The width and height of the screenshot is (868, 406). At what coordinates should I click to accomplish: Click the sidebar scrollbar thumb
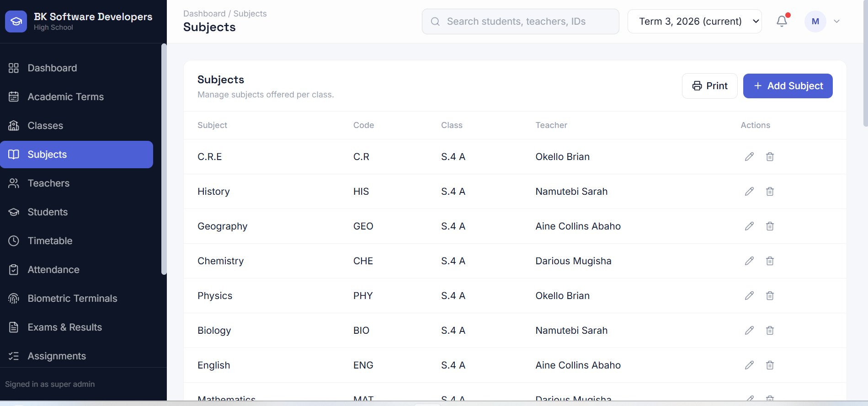(164, 159)
